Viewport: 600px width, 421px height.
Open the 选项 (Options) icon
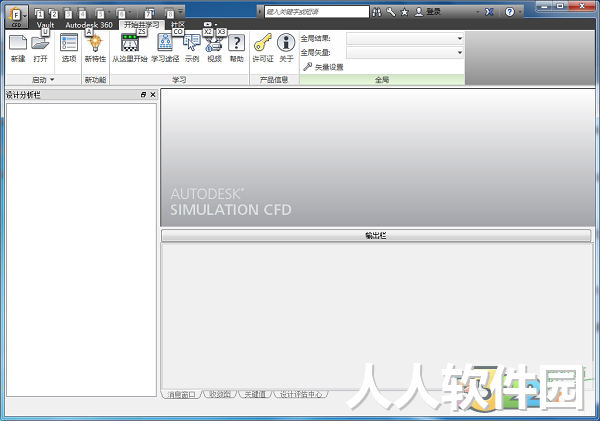[x=69, y=43]
